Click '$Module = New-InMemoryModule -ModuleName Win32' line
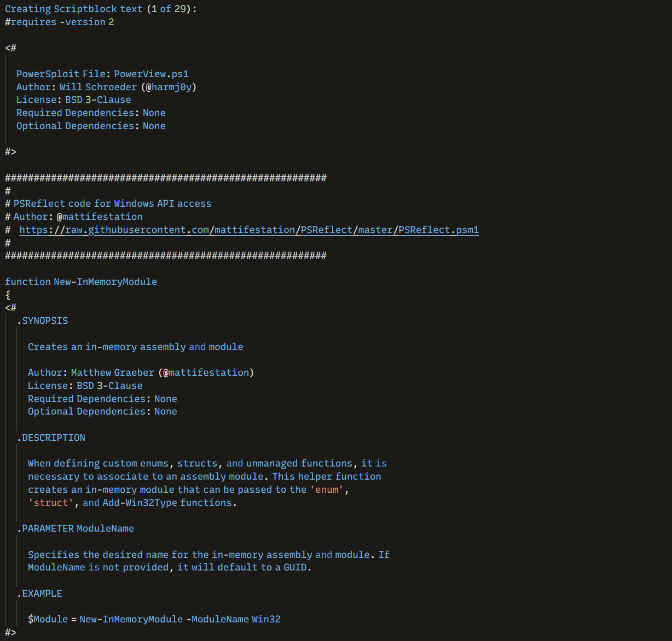Viewport: 672px width, 641px height. pos(154,619)
